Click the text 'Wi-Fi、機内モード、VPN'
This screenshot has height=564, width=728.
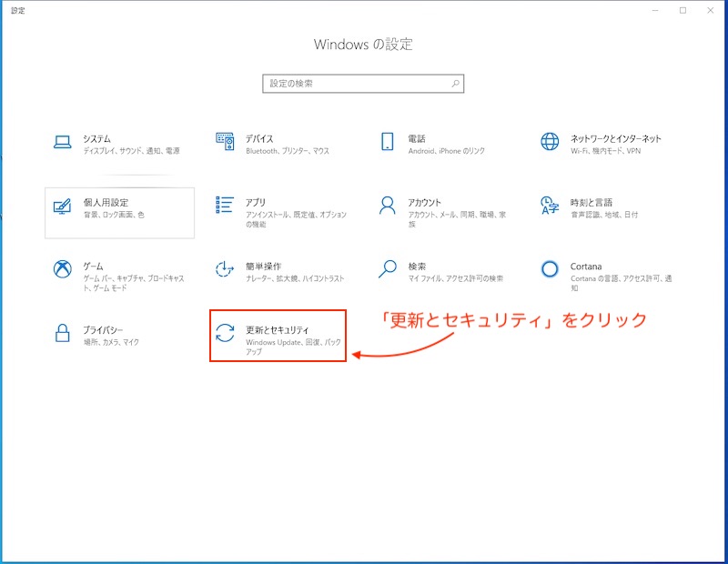(606, 151)
